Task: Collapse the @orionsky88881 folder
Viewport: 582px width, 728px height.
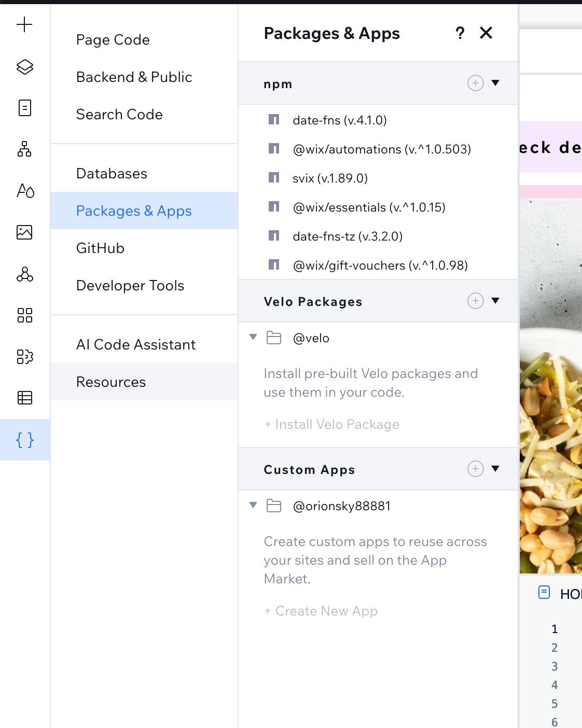Action: pyautogui.click(x=253, y=506)
